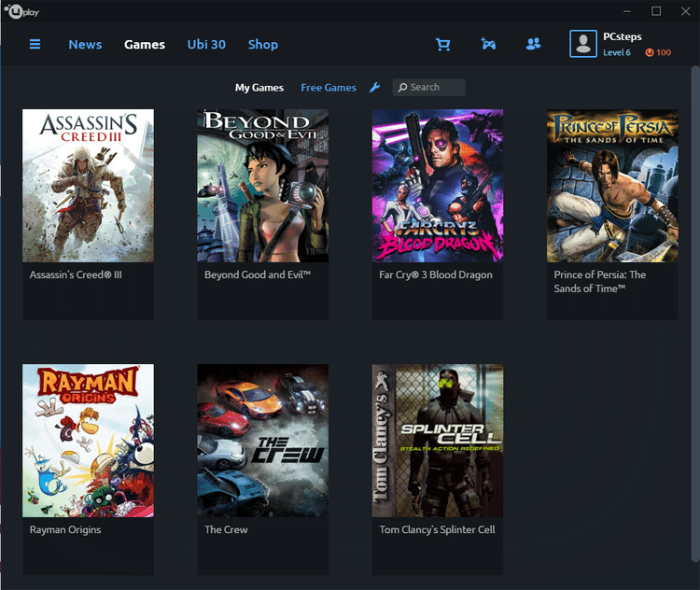Click the Far Cry® 3 Blood Dragon title

click(x=436, y=274)
